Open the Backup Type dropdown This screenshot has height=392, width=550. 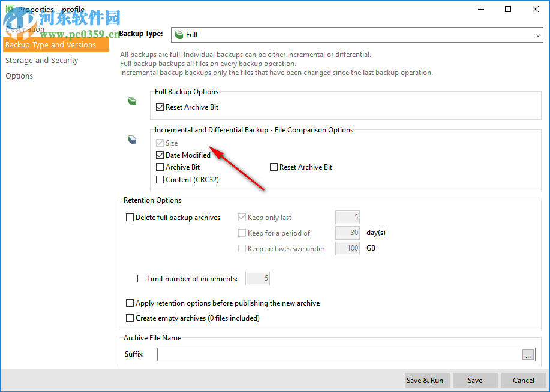(538, 34)
